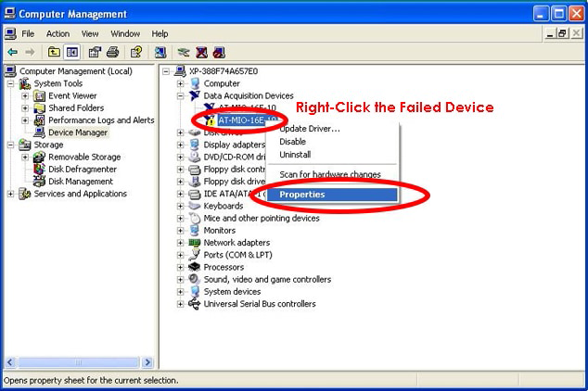Click the Scan for hardware changes toolbar icon

tap(160, 52)
